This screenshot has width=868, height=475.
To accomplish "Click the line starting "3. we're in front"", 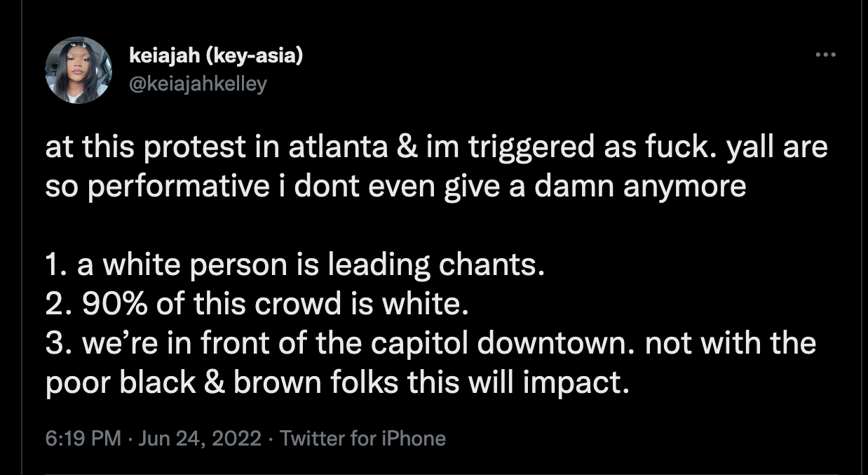I will point(429,344).
